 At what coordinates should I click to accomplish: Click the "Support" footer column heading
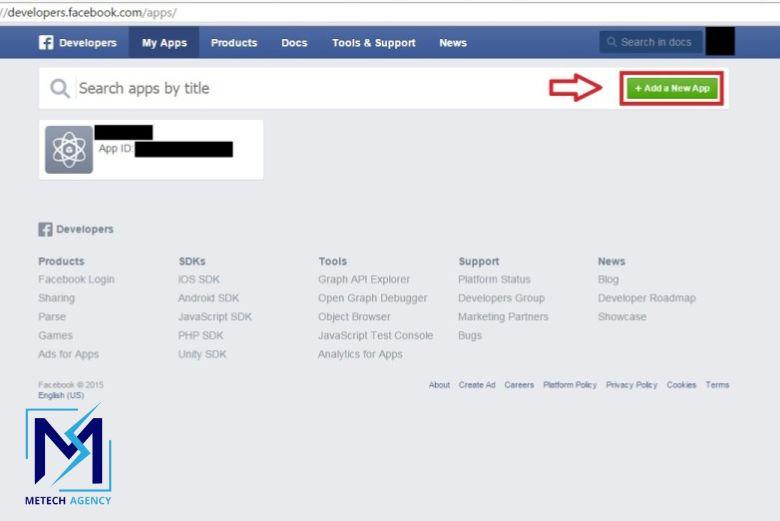[479, 261]
